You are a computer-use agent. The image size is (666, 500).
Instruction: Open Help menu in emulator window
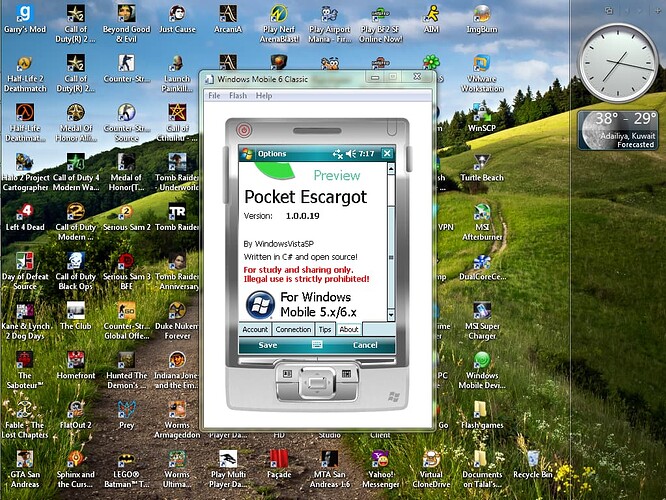click(x=264, y=96)
